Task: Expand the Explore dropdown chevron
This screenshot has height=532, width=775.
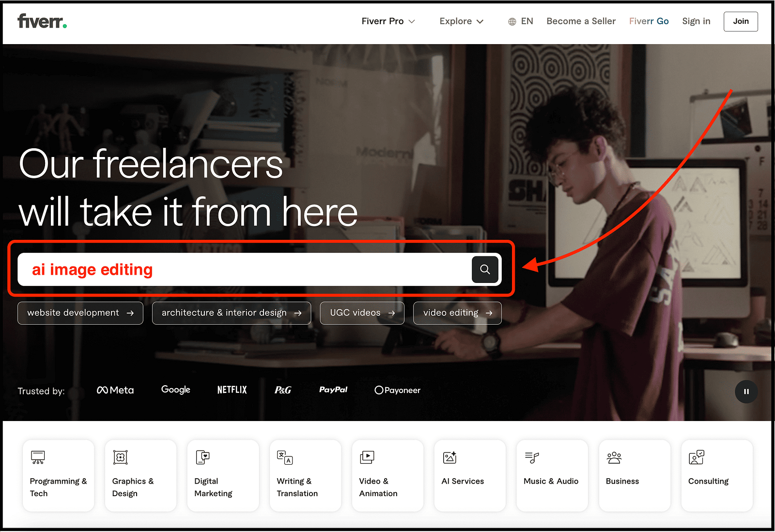Action: click(x=480, y=21)
